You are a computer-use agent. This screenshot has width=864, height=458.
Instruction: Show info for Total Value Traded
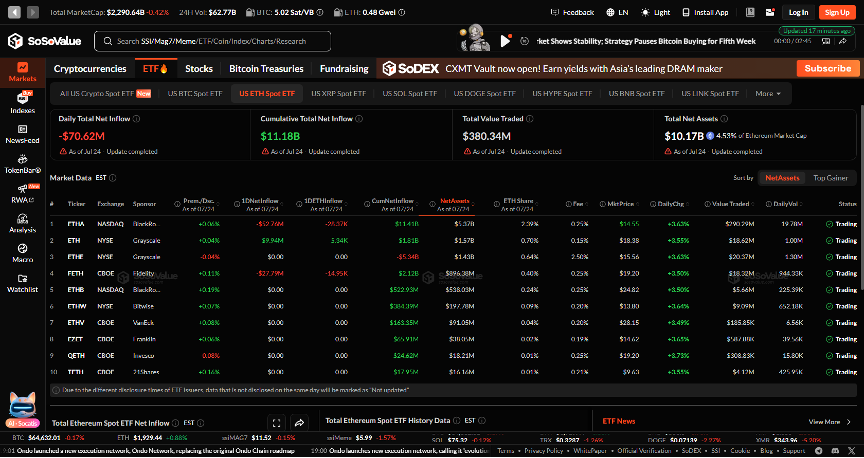(529, 118)
